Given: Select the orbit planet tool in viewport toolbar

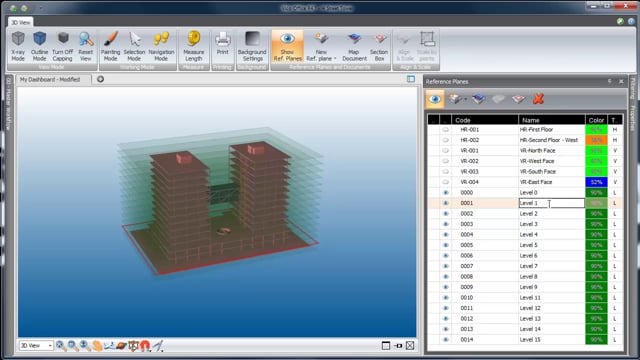Looking at the screenshot, I should 121,346.
